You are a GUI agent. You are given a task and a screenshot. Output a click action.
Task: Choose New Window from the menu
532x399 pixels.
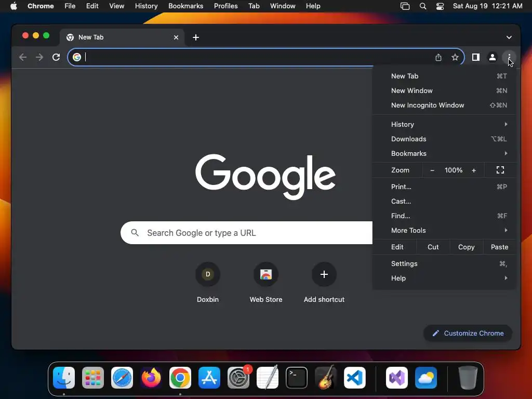pyautogui.click(x=445, y=90)
